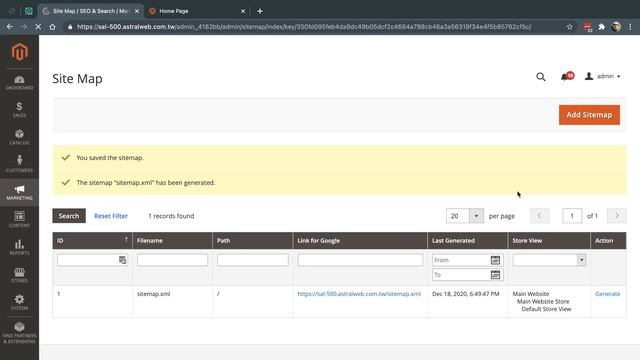Open the Dashboard sidebar menu
Image resolution: width=640 pixels, height=360 pixels.
[x=19, y=82]
